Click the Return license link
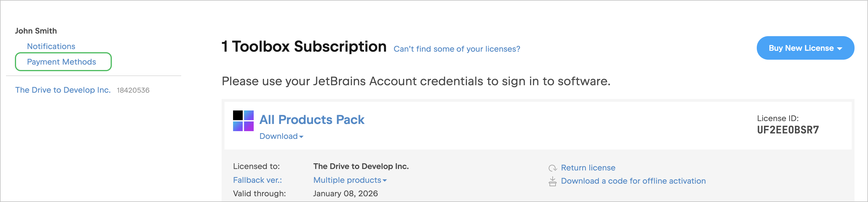The image size is (868, 202). pyautogui.click(x=588, y=168)
